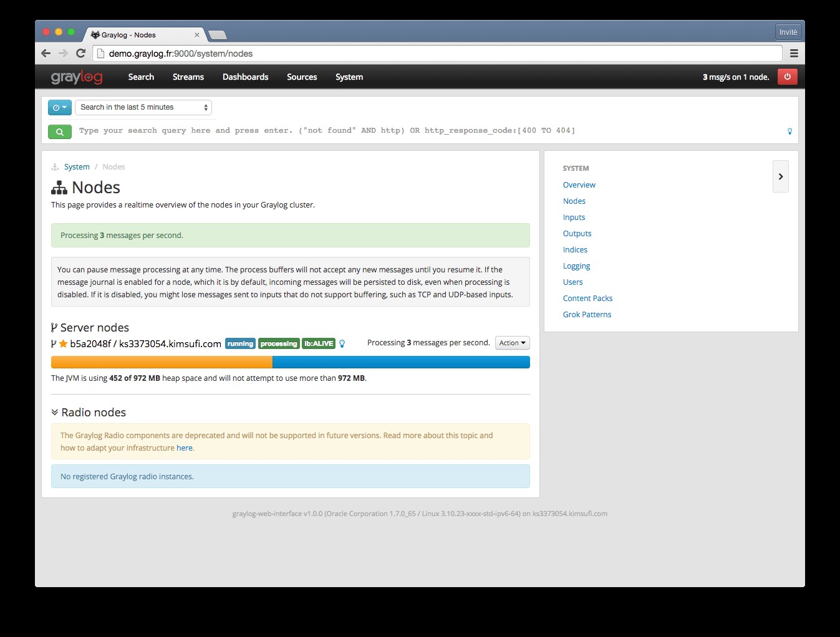This screenshot has width=840, height=637.
Task: Switch to the Streams navigation item
Action: pos(188,77)
